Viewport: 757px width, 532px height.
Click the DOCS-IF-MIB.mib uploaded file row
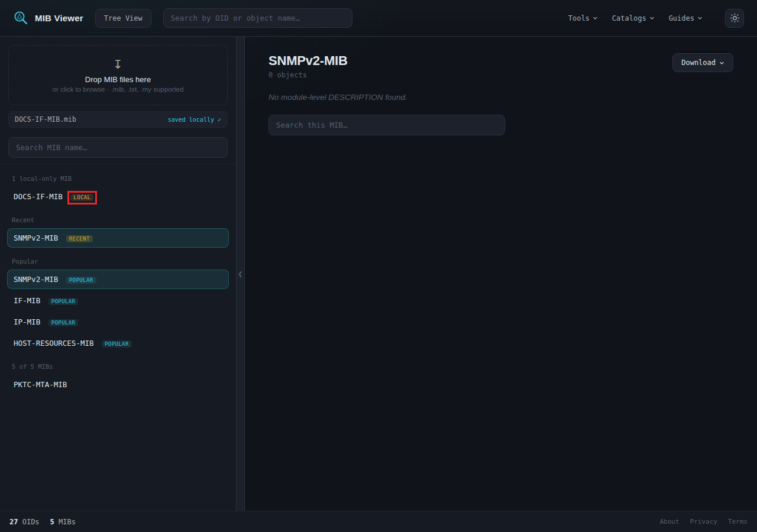coord(118,119)
